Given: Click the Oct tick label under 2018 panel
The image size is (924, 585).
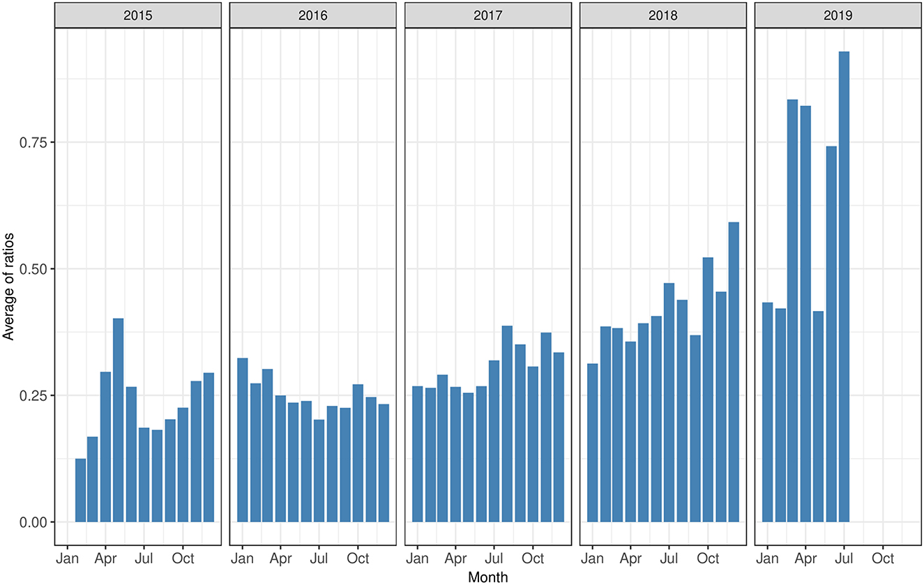Looking at the screenshot, I should [x=708, y=559].
